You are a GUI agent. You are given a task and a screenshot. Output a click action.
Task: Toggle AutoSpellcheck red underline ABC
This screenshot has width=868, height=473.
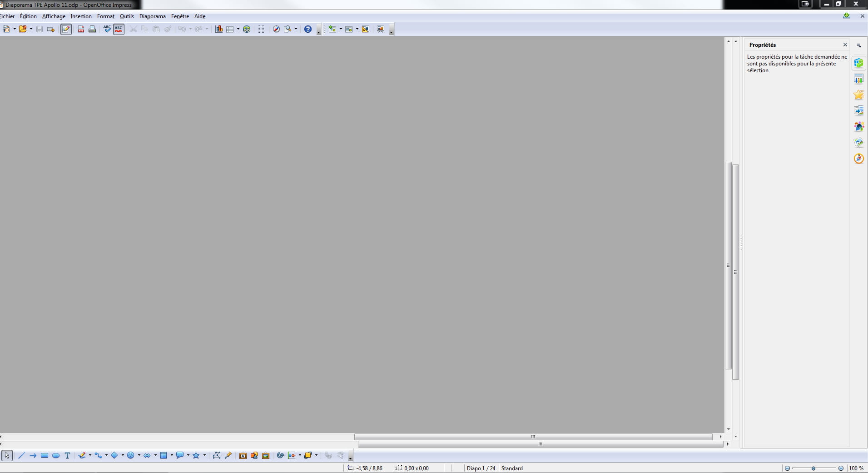click(x=119, y=29)
